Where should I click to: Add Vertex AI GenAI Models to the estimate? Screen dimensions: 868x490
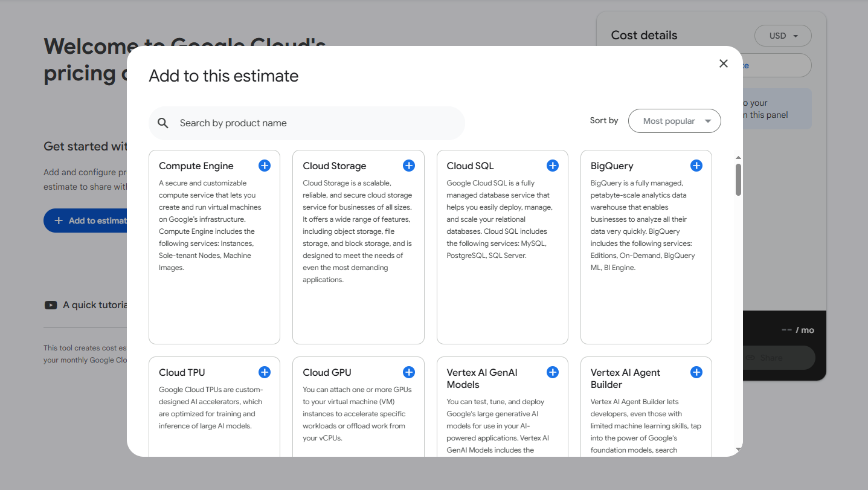[x=552, y=372]
